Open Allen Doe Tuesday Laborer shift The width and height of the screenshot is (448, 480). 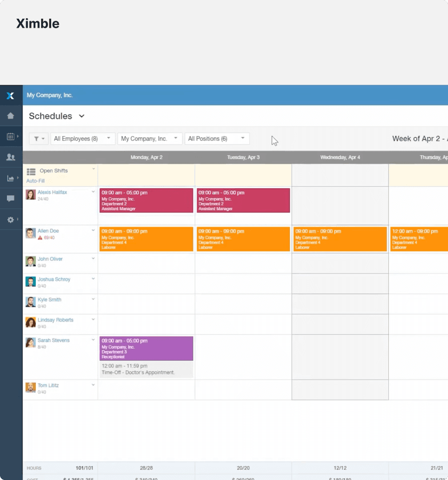[x=243, y=239]
